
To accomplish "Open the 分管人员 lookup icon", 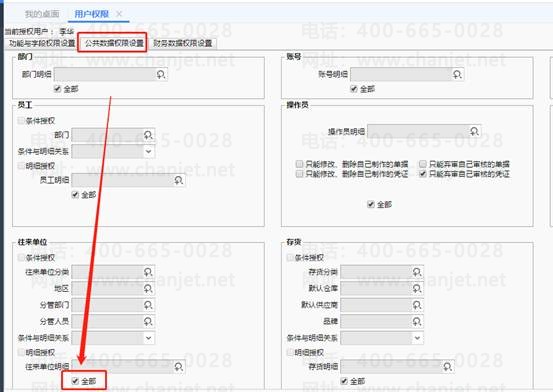I will pos(148,321).
